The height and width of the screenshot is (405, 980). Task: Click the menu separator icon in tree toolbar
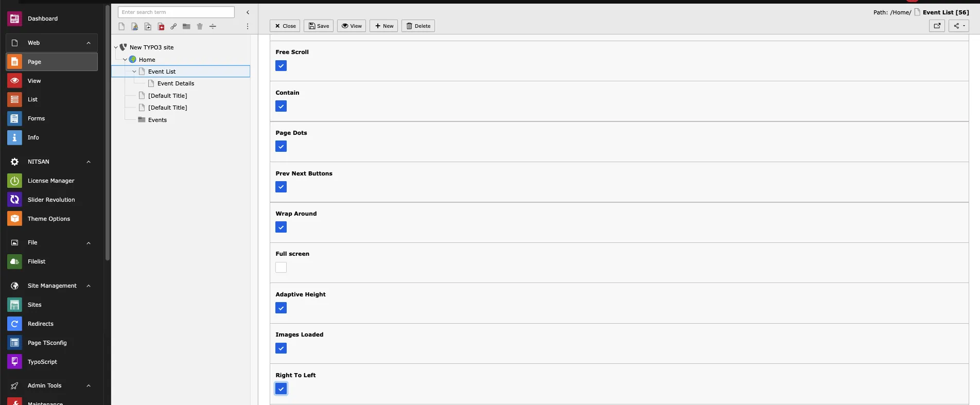click(x=213, y=26)
